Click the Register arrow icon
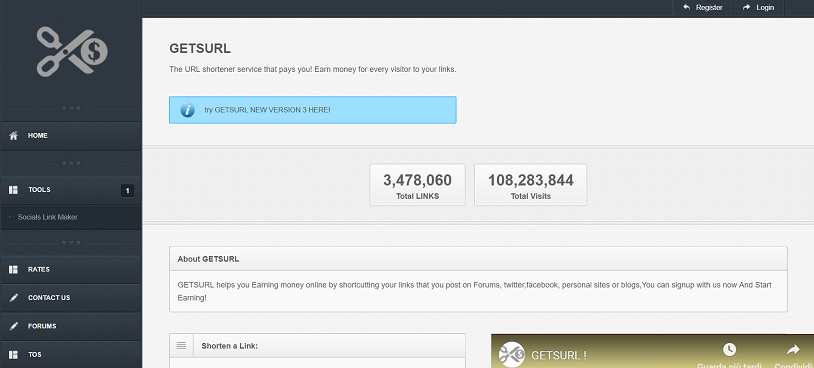Screen dimensions: 814x368 pos(686,7)
